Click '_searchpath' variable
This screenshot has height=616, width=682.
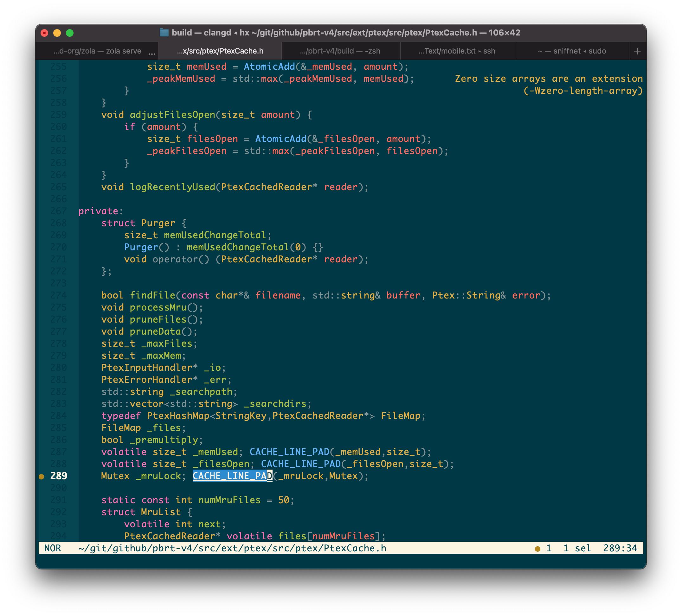click(201, 392)
